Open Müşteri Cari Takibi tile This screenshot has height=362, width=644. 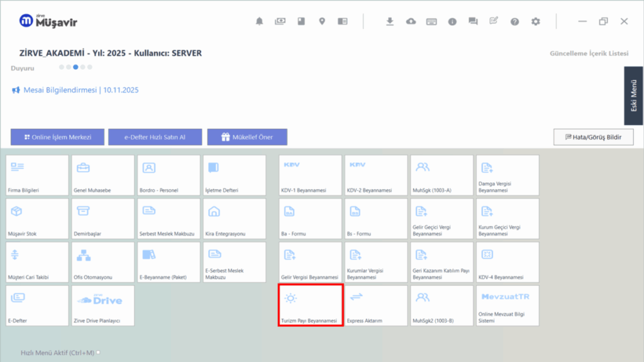tap(37, 262)
